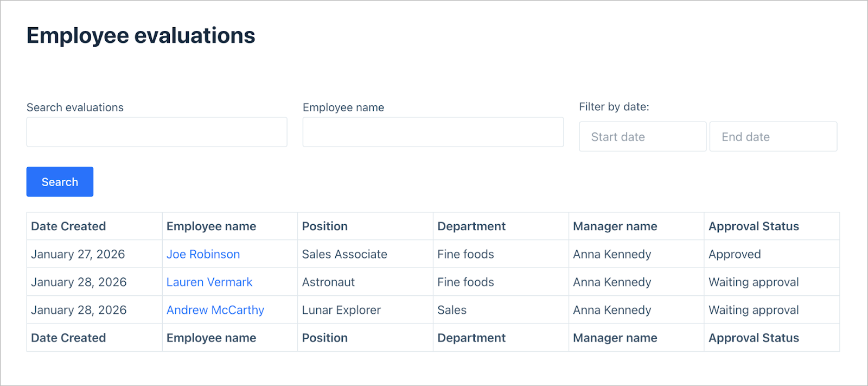
Task: Click the Search button
Action: pyautogui.click(x=59, y=181)
